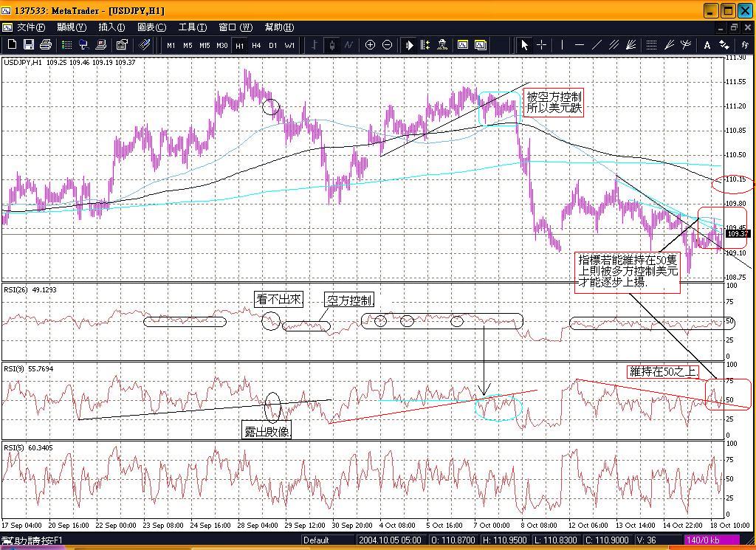Image resolution: width=756 pixels, height=550 pixels.
Task: Open the 文件(F) file menu
Action: tap(30, 27)
